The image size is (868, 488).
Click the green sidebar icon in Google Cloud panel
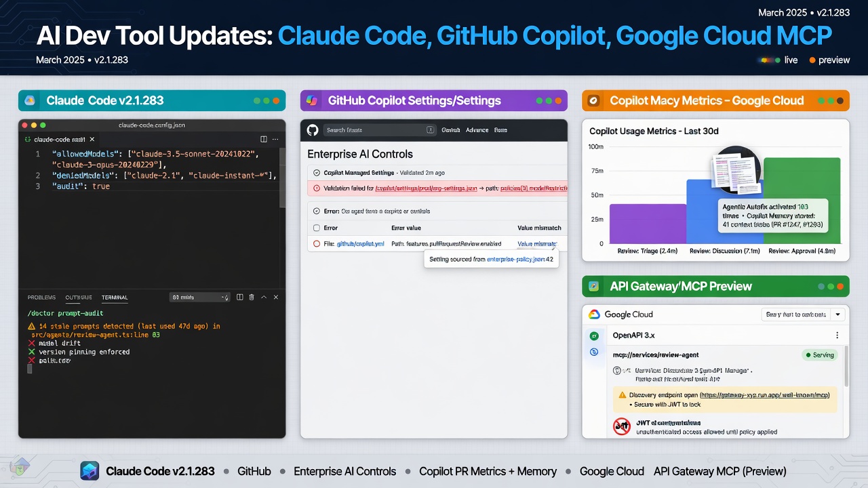pos(594,335)
